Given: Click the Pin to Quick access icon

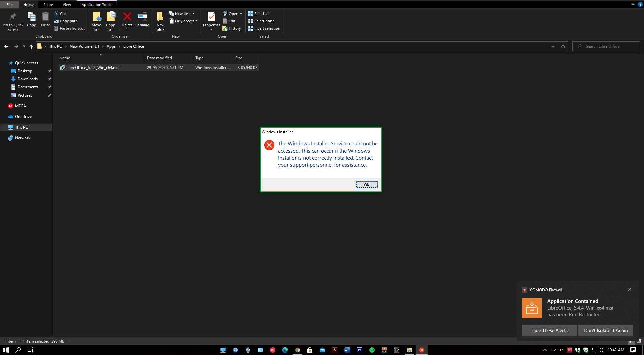Looking at the screenshot, I should (x=13, y=17).
